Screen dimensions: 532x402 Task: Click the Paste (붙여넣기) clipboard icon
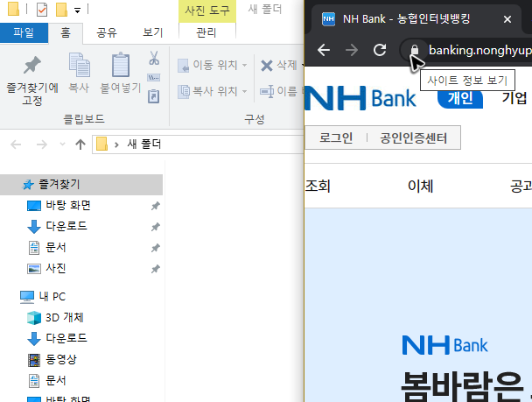(121, 65)
